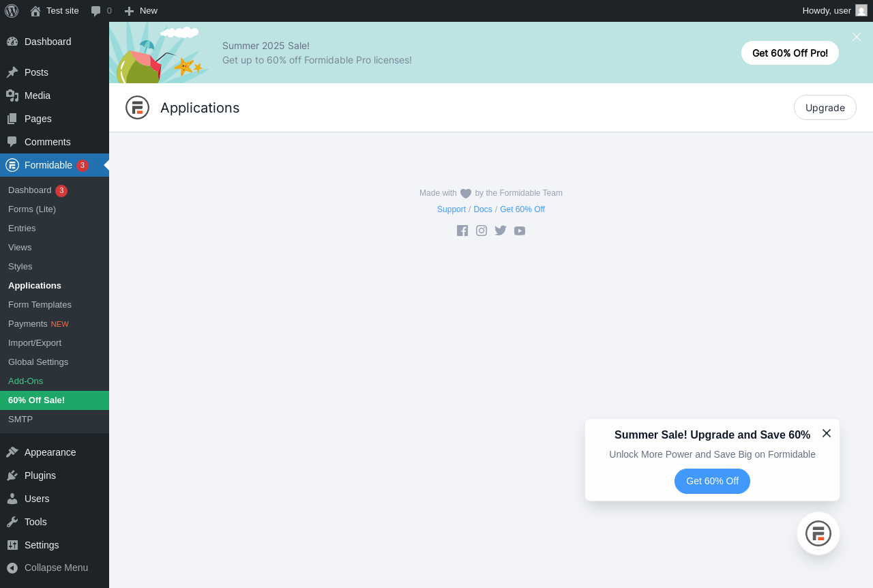
Task: Go to Plugins in sidebar
Action: pyautogui.click(x=55, y=475)
